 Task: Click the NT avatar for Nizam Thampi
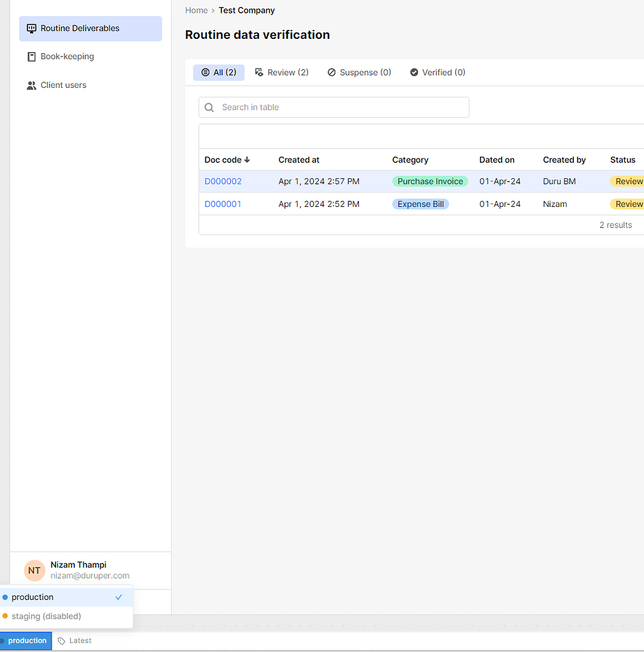tap(34, 570)
